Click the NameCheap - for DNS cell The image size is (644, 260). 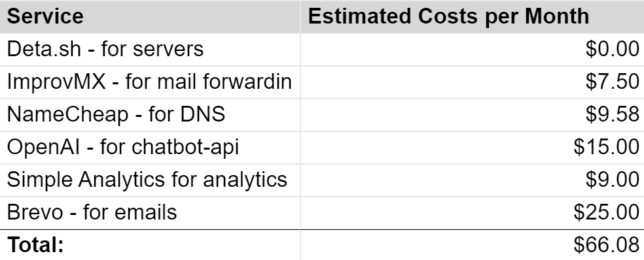(150, 115)
